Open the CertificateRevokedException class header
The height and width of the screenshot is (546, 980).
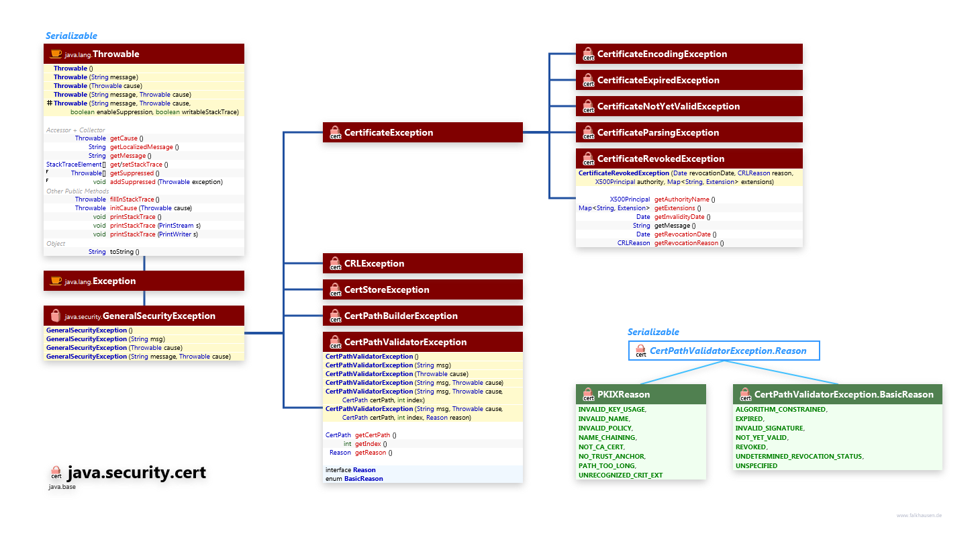coord(689,158)
